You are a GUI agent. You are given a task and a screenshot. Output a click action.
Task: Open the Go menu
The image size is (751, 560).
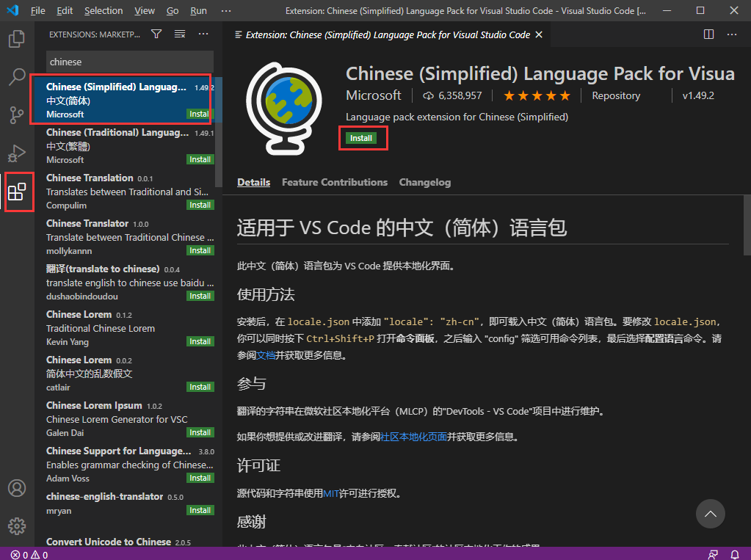click(173, 10)
